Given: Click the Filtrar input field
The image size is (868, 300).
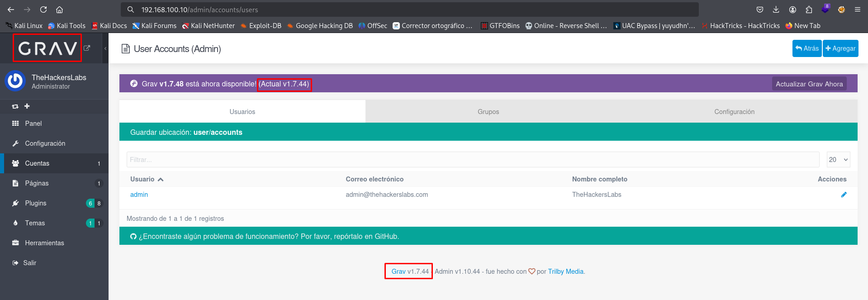Looking at the screenshot, I should 473,160.
